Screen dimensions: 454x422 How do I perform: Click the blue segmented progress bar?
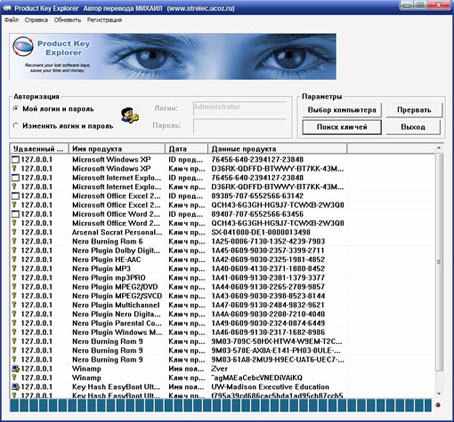(x=221, y=405)
